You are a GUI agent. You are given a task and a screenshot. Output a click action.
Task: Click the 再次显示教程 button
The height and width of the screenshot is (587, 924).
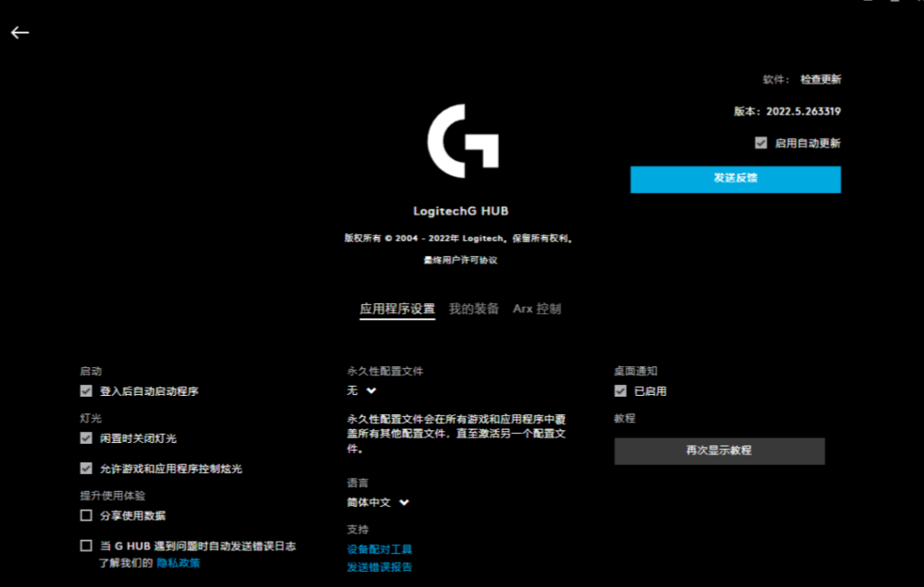pyautogui.click(x=719, y=451)
